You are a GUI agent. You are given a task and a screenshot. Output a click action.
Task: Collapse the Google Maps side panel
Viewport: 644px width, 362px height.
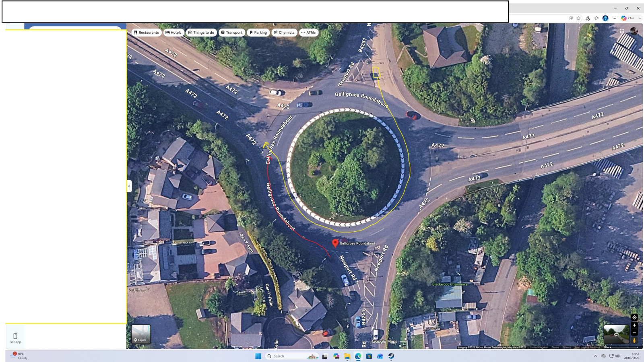(x=129, y=186)
